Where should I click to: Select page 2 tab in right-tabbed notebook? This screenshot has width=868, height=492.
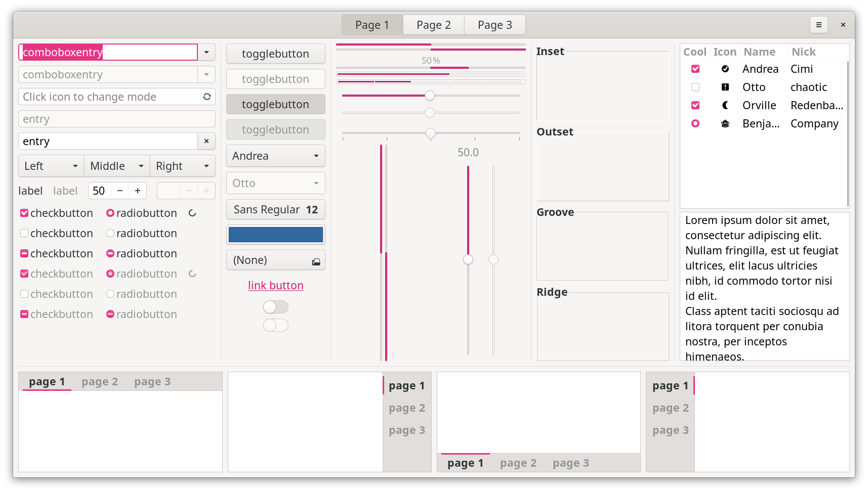[x=407, y=408]
